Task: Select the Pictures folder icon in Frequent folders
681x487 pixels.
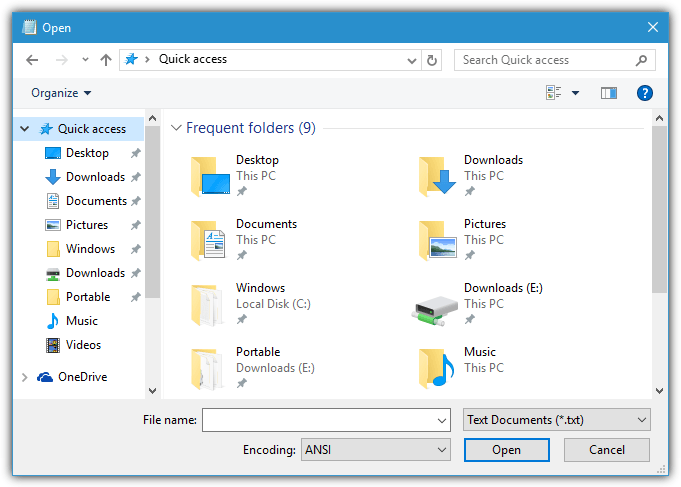Action: (437, 239)
